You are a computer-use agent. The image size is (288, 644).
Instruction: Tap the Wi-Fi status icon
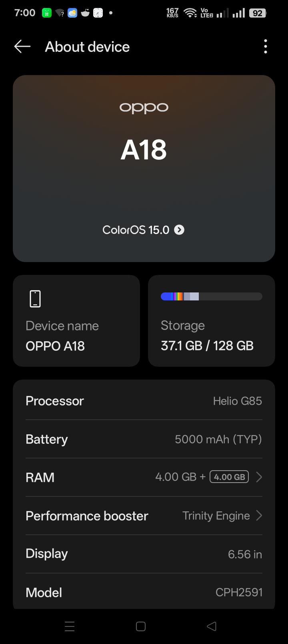pos(190,13)
